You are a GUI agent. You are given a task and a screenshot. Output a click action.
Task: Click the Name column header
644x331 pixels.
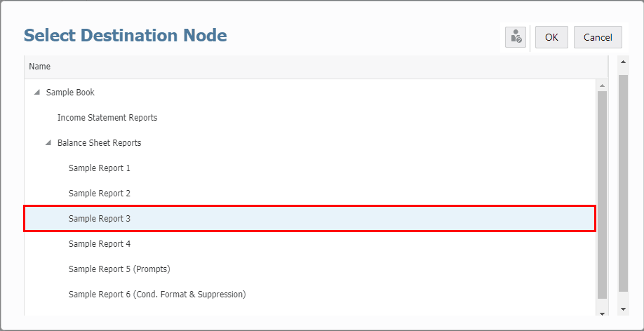pos(40,67)
